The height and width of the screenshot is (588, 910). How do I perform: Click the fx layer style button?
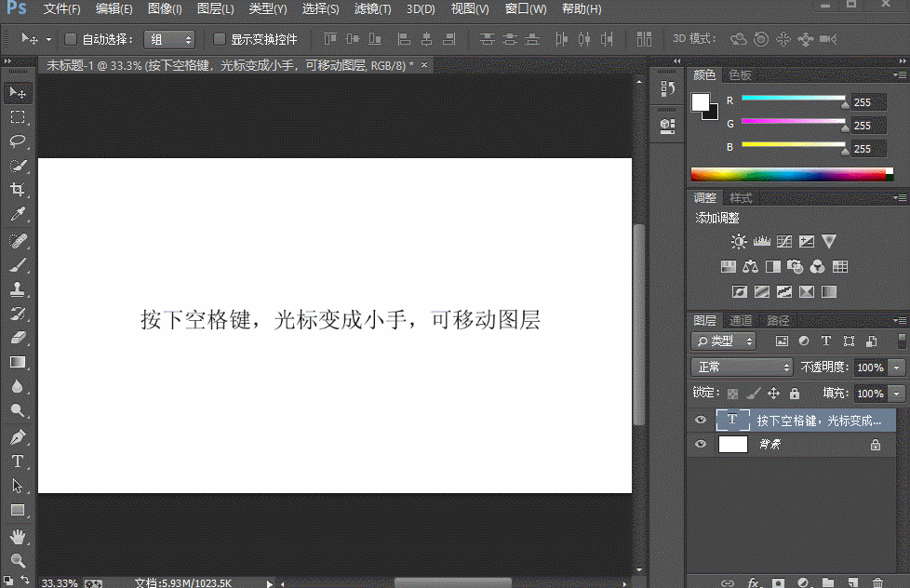752,582
